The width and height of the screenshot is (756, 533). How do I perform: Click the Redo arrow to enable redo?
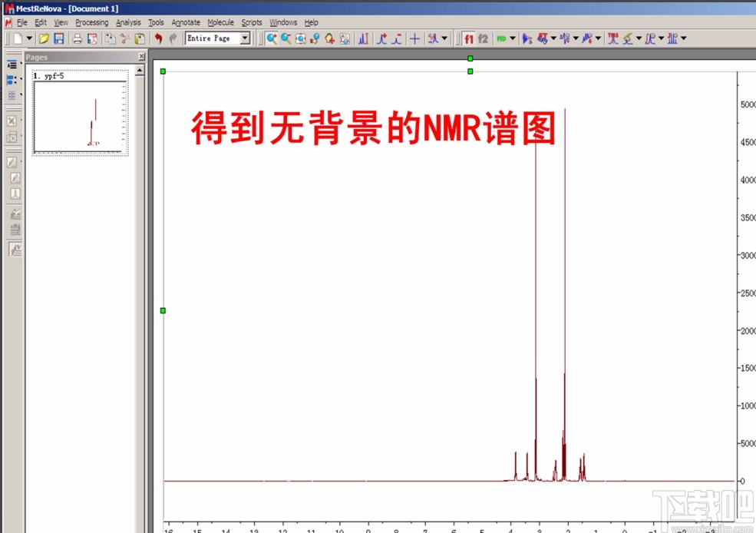173,38
